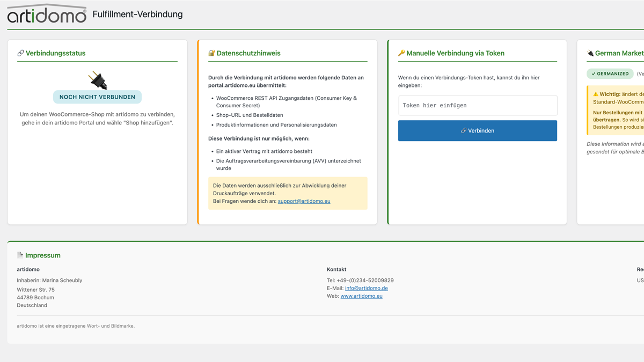Click the warning triangle icon beside Wichtig
Viewport: 644px width, 362px height.
point(596,94)
